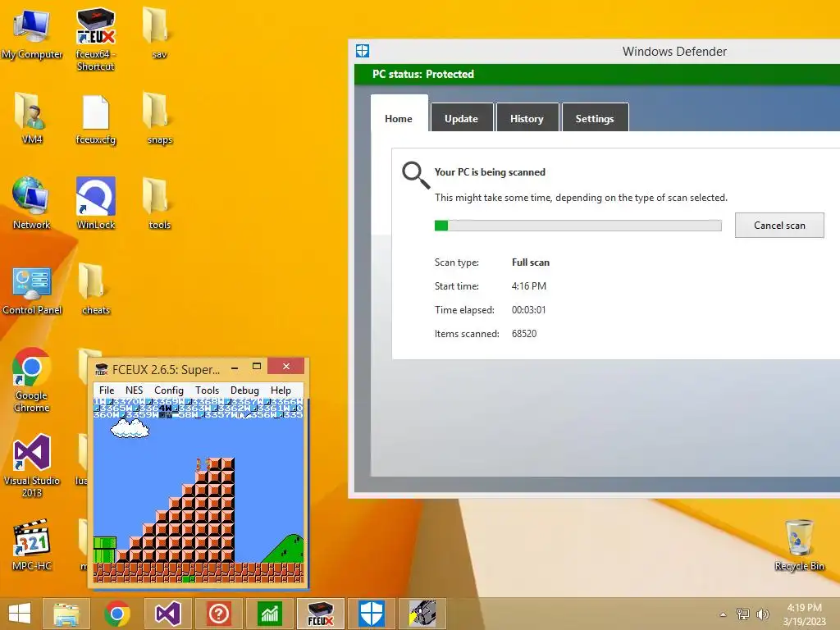
Task: Launch the WinLock shortcut icon
Action: point(95,203)
